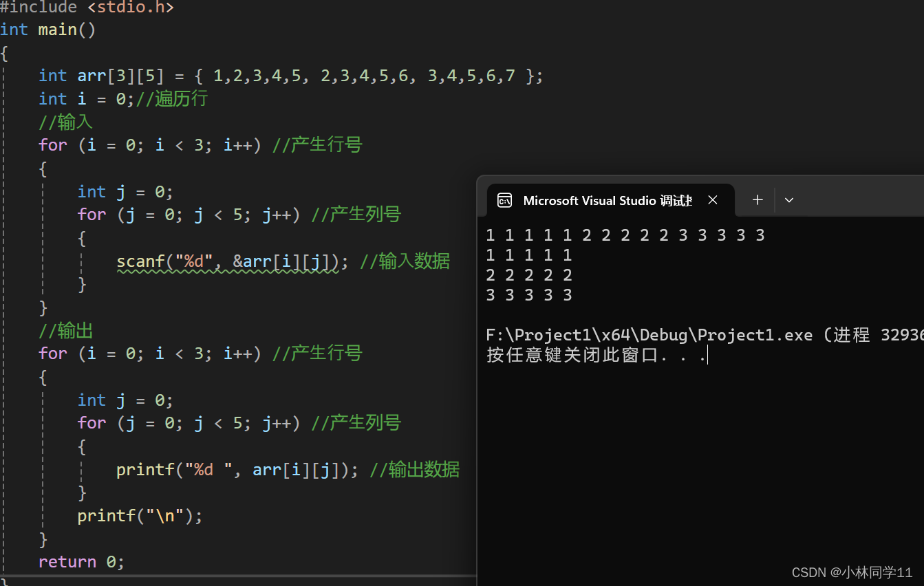Viewport: 924px width, 586px height.
Task: Click the scanf call with squiggly underline
Action: coord(228,261)
